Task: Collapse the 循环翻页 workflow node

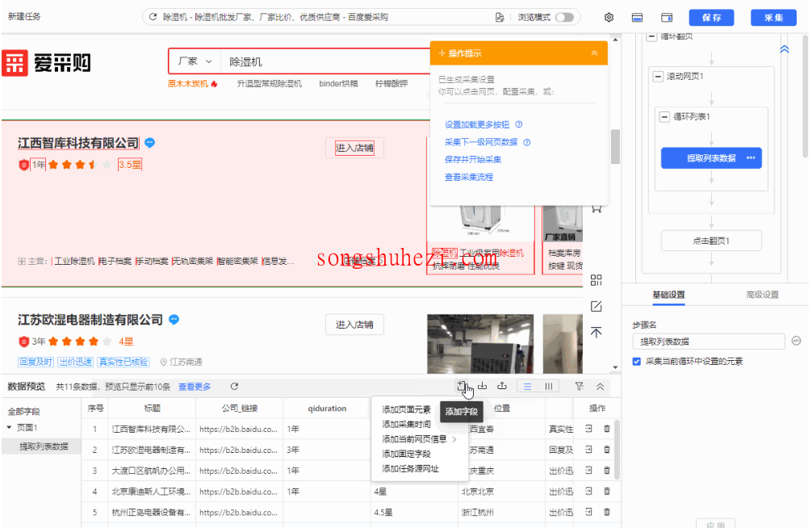Action: pos(651,36)
